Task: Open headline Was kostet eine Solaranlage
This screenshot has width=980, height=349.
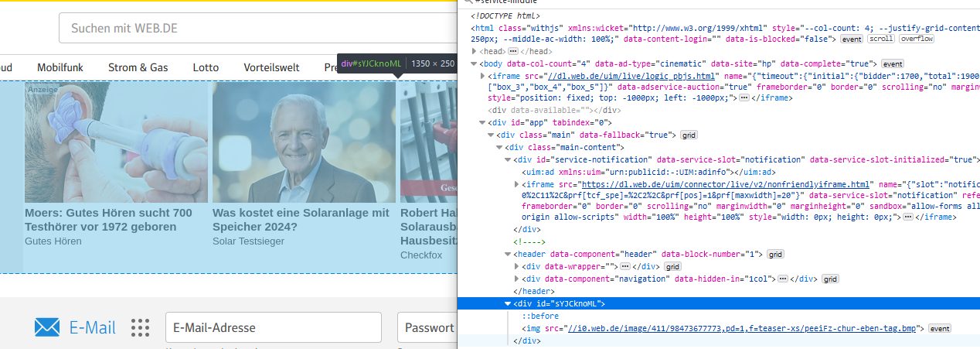Action: click(x=301, y=220)
